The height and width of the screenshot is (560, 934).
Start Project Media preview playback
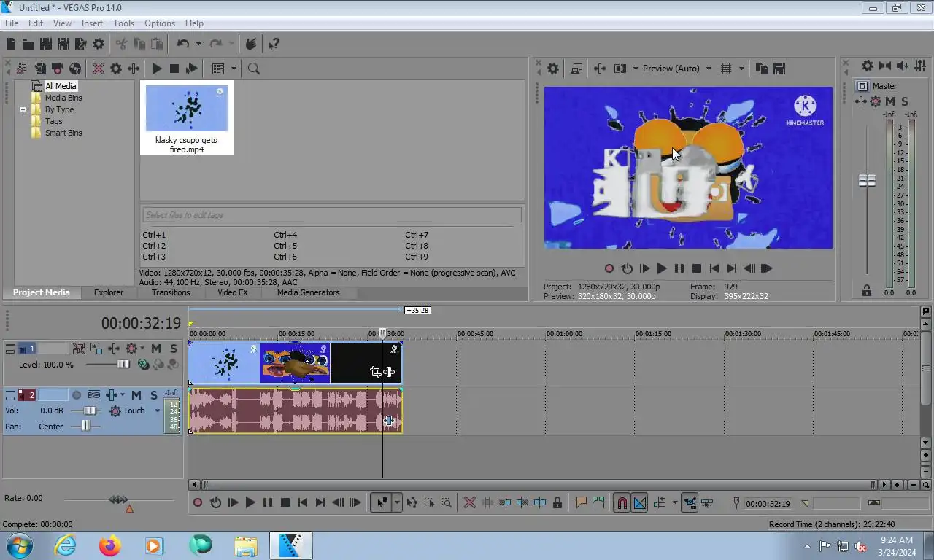[156, 69]
